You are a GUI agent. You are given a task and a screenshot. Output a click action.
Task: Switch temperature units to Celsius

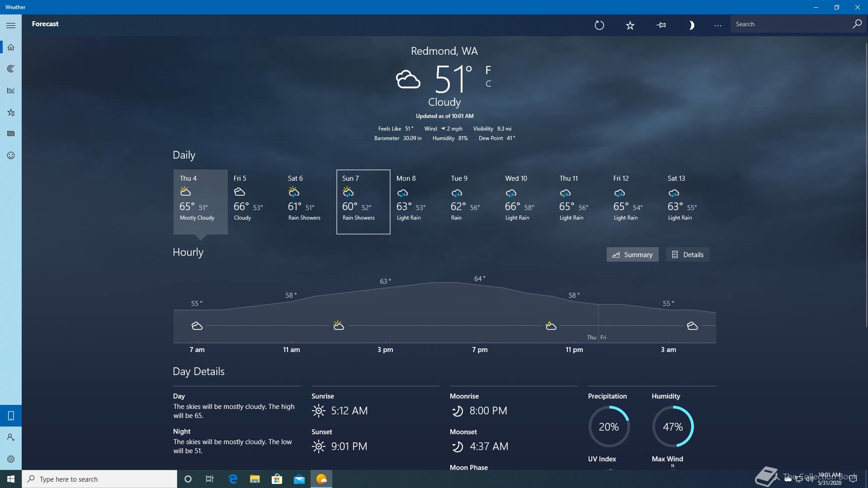pos(488,84)
